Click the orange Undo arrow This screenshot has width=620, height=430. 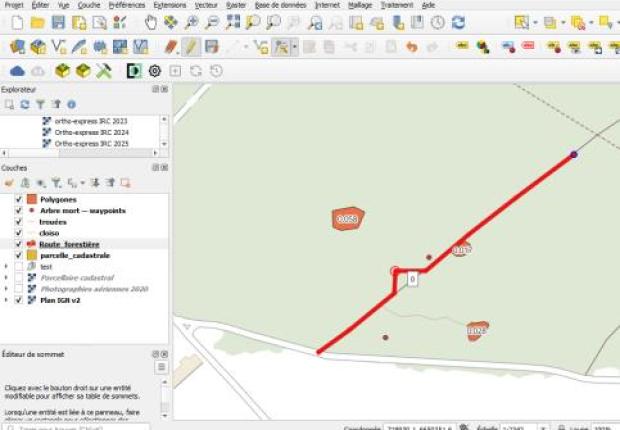point(412,47)
